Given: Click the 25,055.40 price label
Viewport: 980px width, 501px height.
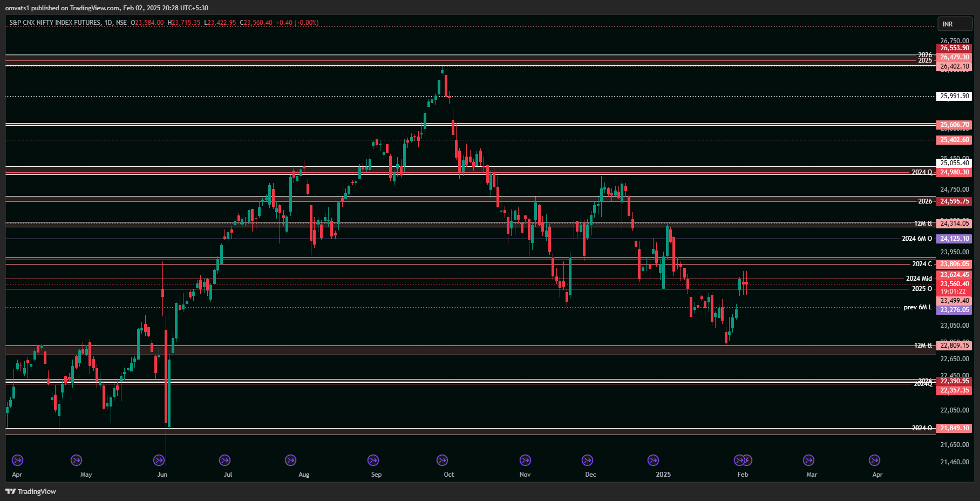Looking at the screenshot, I should click(954, 163).
